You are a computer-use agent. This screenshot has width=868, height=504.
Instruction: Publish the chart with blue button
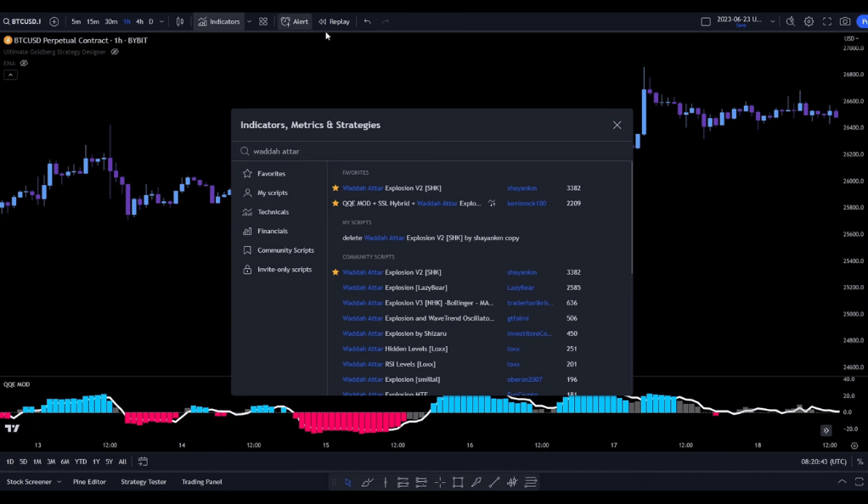[862, 21]
